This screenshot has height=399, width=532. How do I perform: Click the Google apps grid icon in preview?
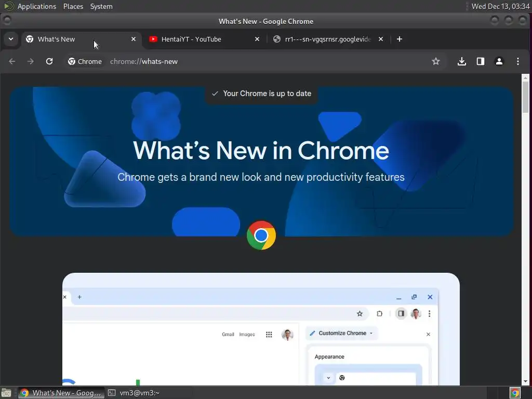click(x=269, y=335)
